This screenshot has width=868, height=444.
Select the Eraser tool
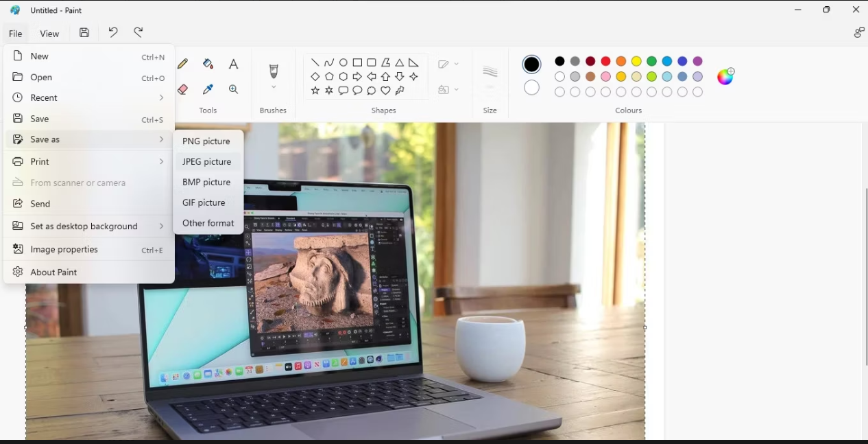click(x=182, y=89)
